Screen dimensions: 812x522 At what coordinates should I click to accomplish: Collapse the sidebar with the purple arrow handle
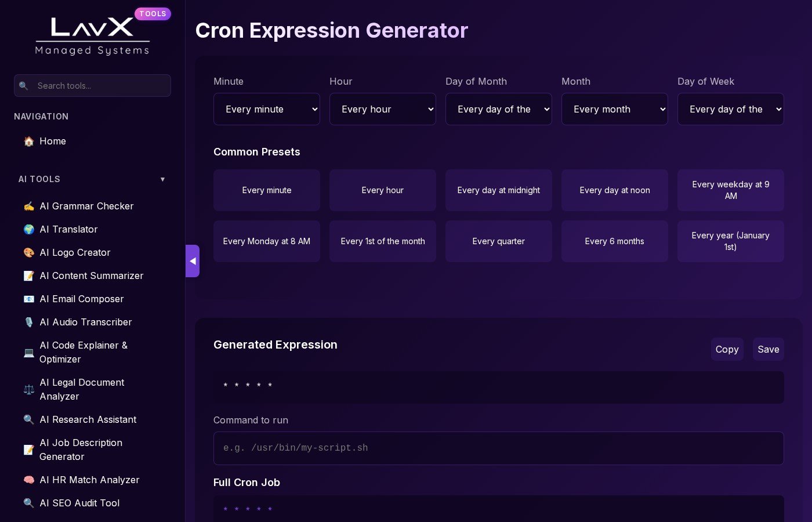(x=193, y=261)
